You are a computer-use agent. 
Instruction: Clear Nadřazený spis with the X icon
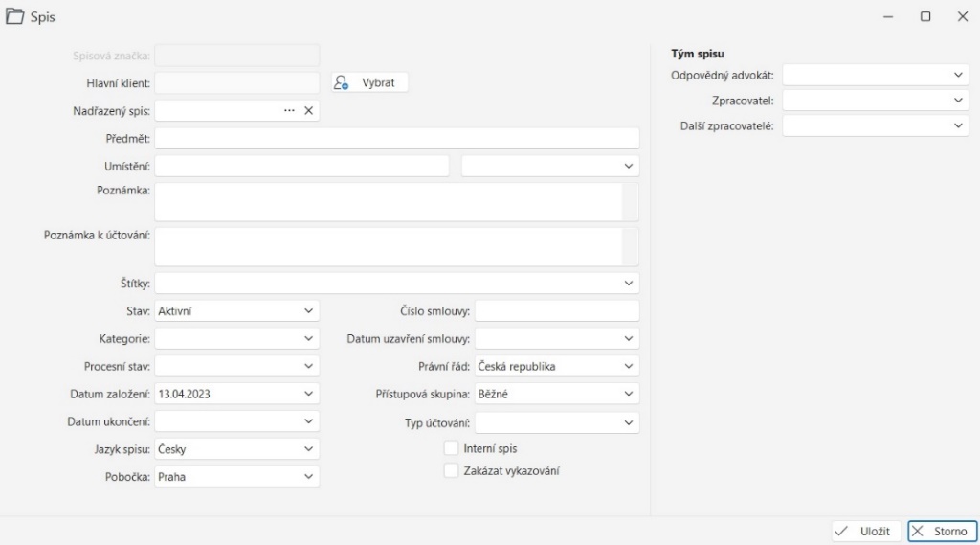coord(308,111)
